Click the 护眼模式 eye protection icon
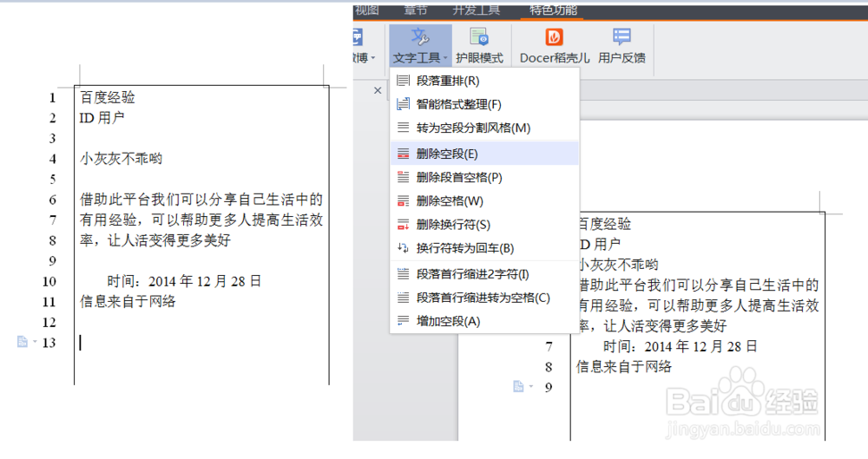This screenshot has width=868, height=459. click(479, 36)
